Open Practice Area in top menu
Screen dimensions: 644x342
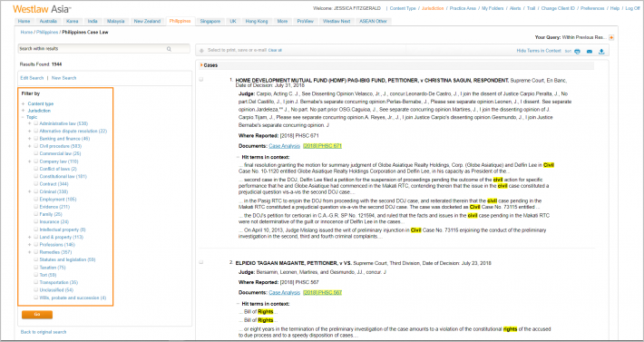click(x=463, y=8)
